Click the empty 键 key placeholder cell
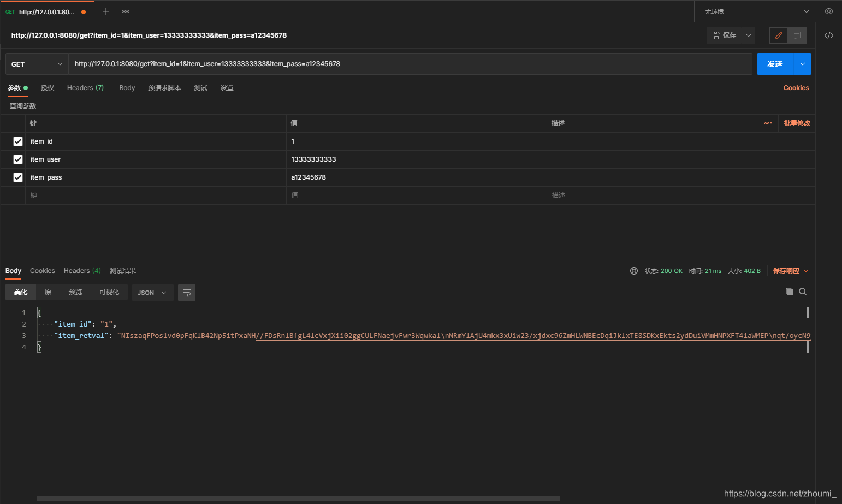 coord(156,195)
